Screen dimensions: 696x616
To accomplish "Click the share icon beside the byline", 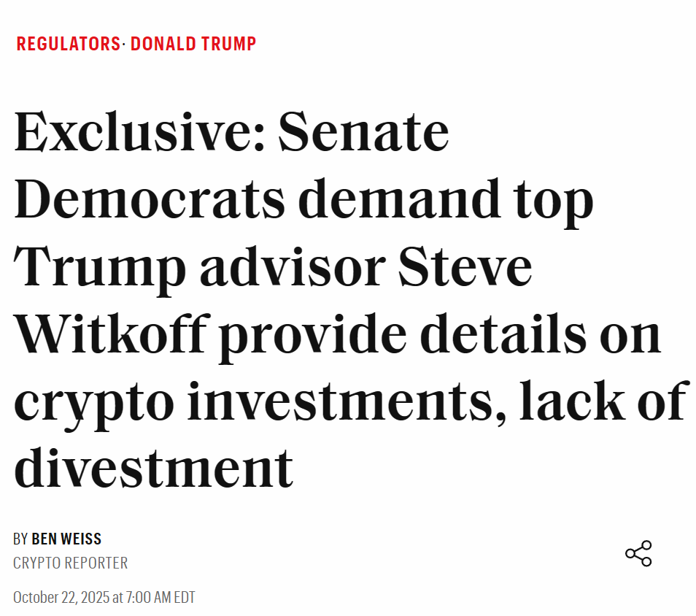I will [x=638, y=554].
